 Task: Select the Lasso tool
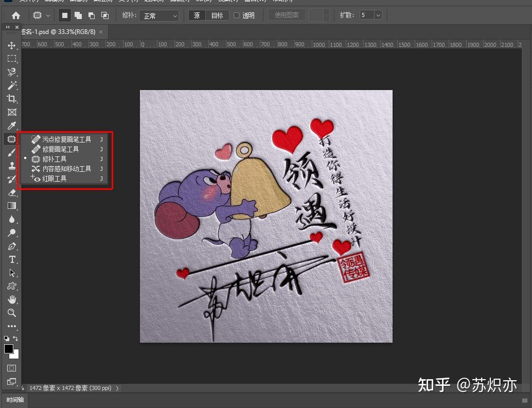[x=11, y=72]
